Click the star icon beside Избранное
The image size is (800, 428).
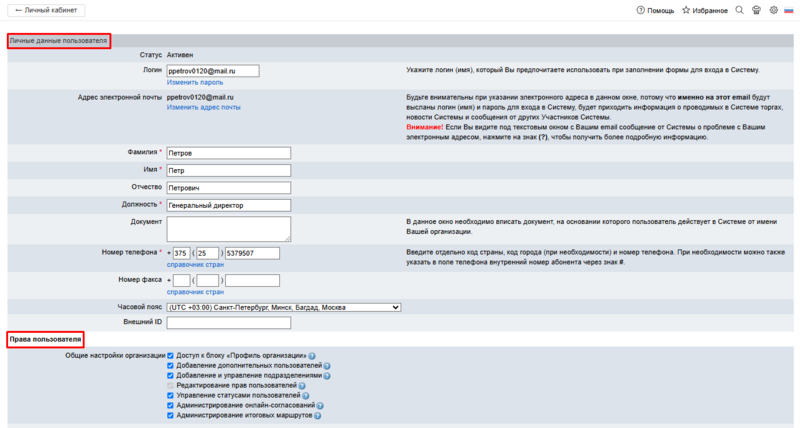(686, 10)
